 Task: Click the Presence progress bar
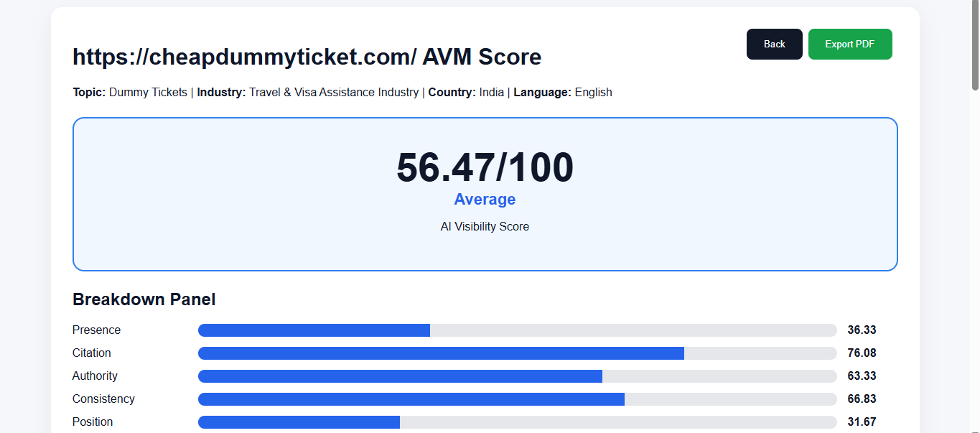point(518,330)
